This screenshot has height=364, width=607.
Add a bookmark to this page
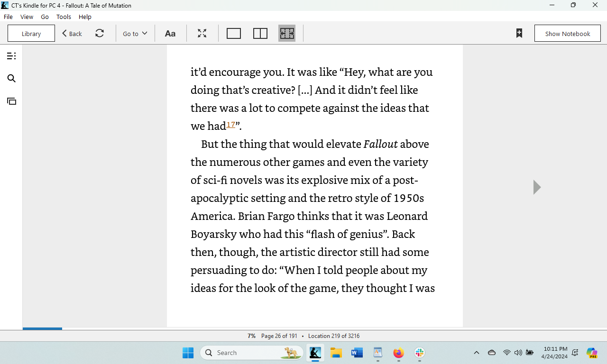pyautogui.click(x=519, y=34)
